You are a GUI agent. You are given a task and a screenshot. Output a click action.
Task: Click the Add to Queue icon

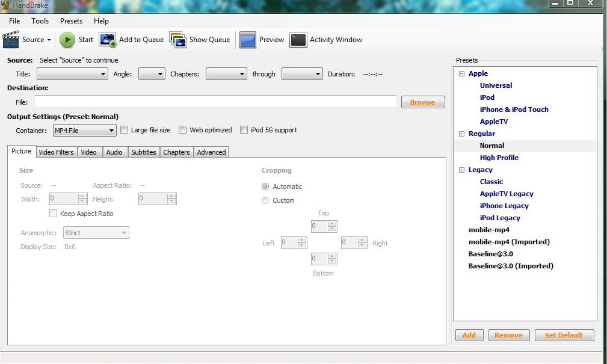(108, 40)
